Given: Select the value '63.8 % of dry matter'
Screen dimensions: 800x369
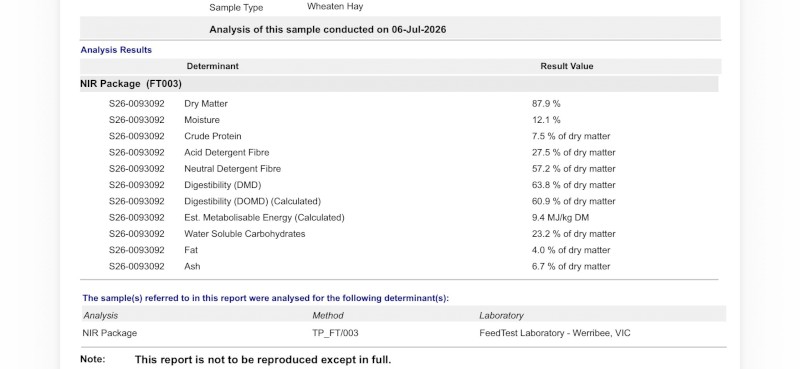Looking at the screenshot, I should click(x=573, y=185).
